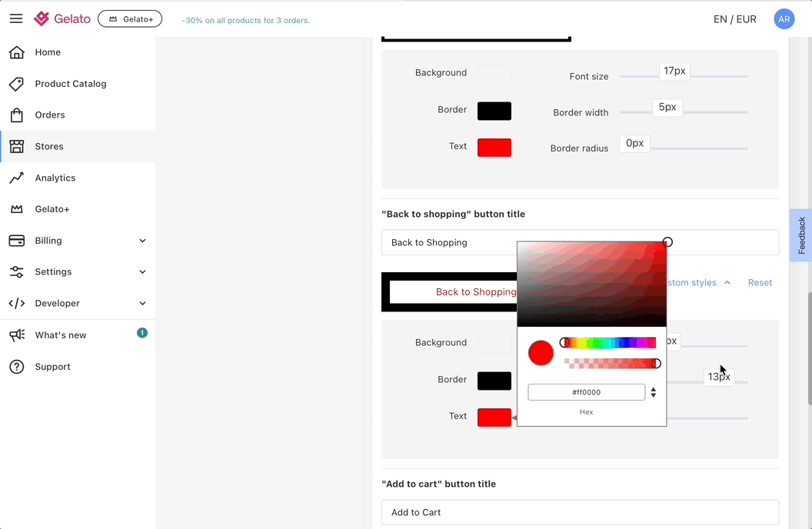
Task: Click the rainbow hue slider
Action: pyautogui.click(x=610, y=343)
